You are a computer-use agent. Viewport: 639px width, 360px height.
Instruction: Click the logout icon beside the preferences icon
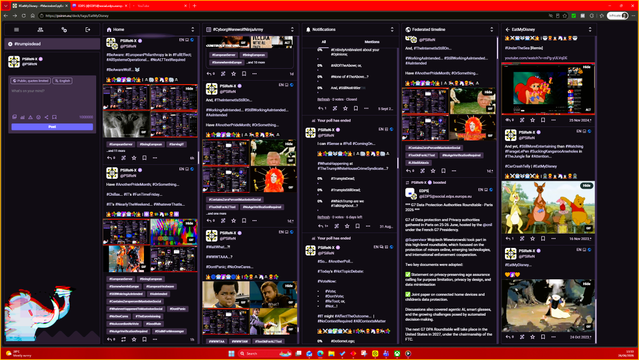88,30
